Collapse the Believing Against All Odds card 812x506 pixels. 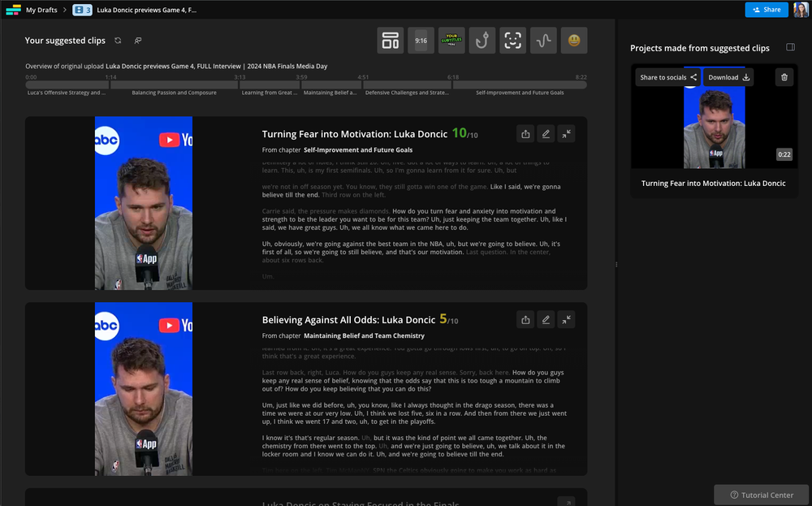click(x=566, y=320)
